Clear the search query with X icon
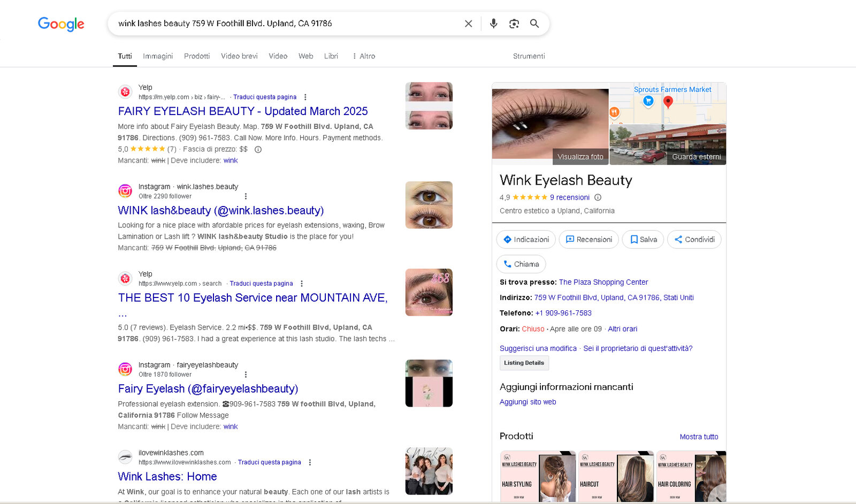Screen dimensions: 856x504 pos(468,24)
